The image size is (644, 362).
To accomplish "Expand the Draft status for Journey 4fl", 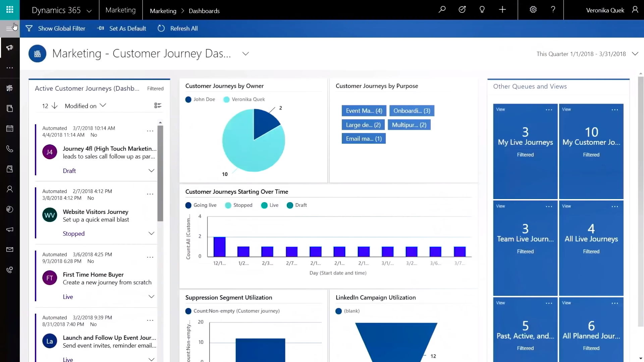I will pos(151,170).
